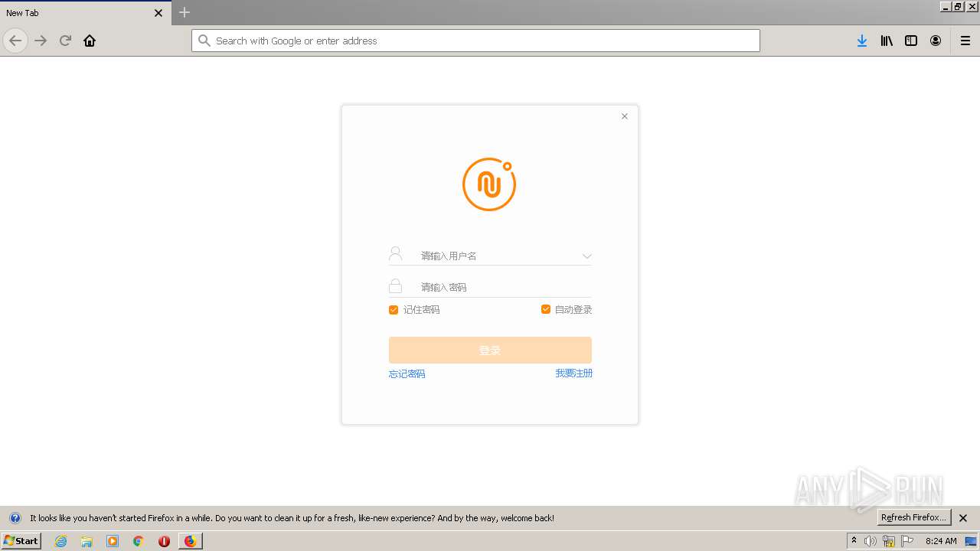Click the orange 登录 login button
This screenshot has width=980, height=551.
[x=490, y=350]
